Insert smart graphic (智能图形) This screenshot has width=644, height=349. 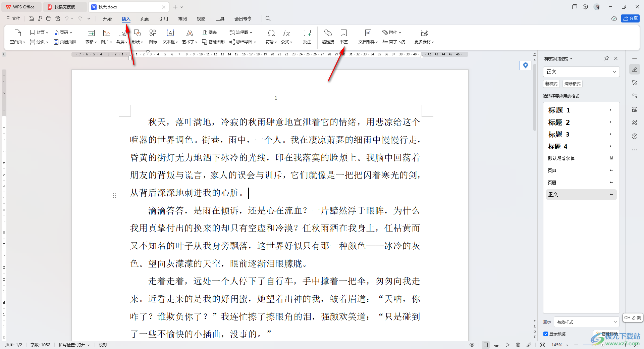pos(213,42)
